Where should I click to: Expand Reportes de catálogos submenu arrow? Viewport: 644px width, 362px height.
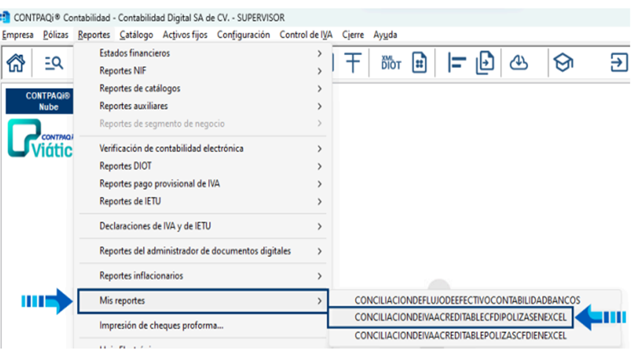coord(319,88)
